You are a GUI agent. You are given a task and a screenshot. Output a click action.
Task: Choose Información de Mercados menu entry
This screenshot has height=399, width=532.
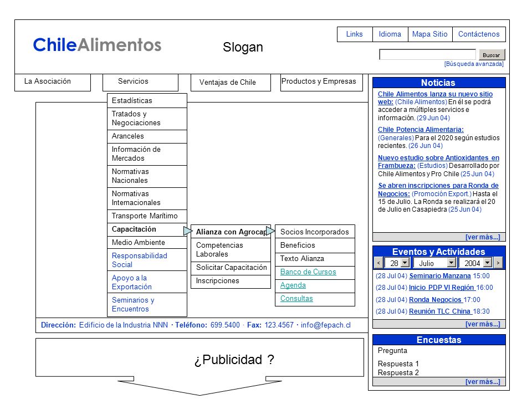tap(147, 154)
